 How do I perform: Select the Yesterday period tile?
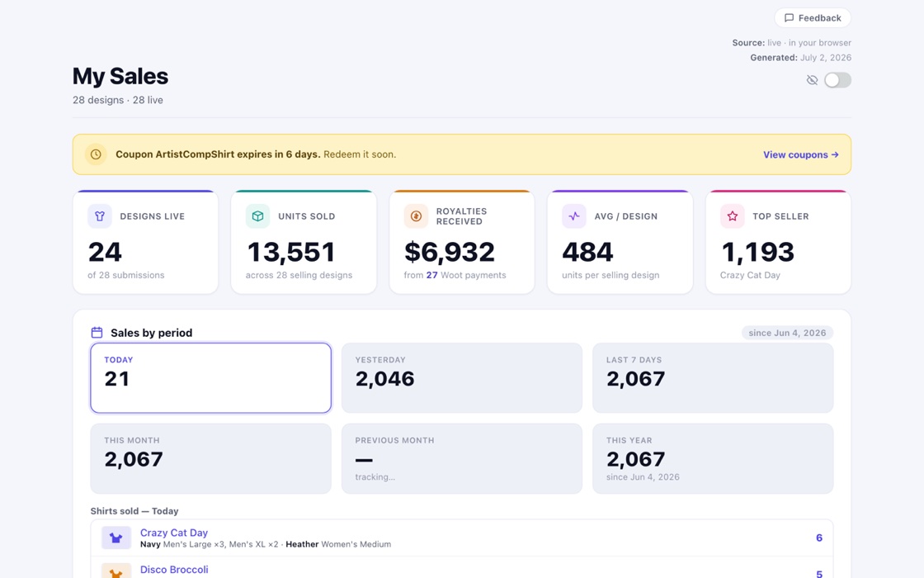pyautogui.click(x=462, y=378)
